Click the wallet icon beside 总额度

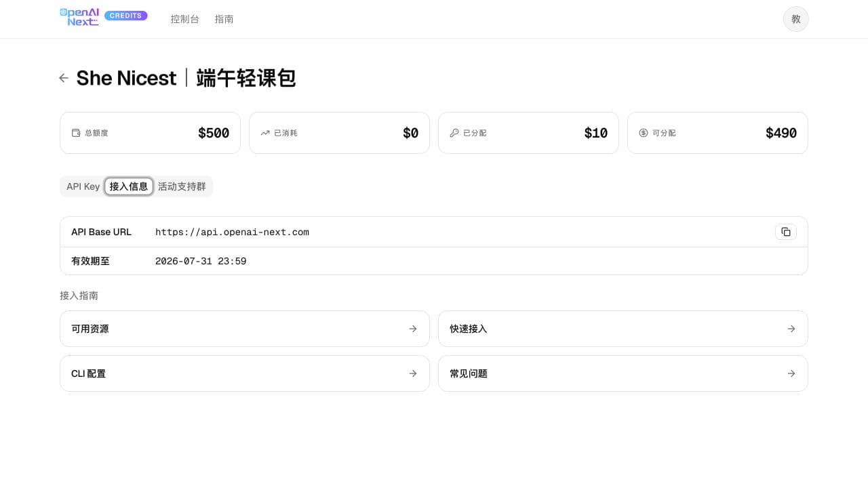(x=76, y=133)
